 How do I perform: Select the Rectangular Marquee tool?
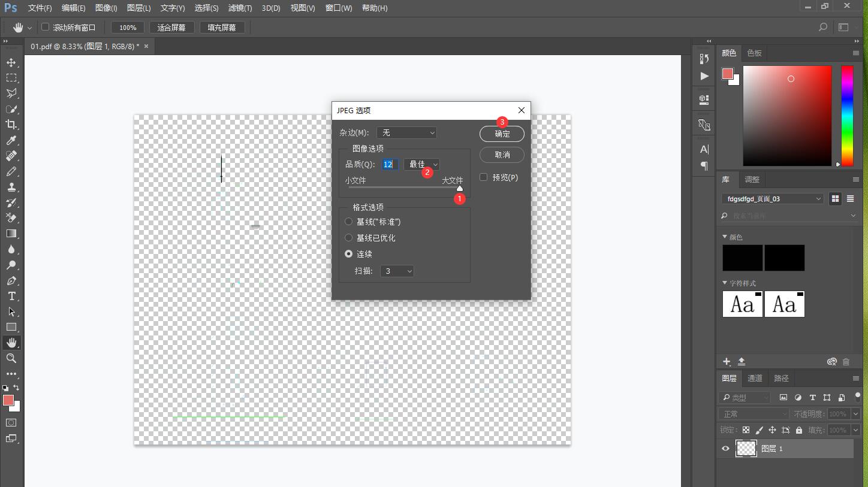click(11, 78)
